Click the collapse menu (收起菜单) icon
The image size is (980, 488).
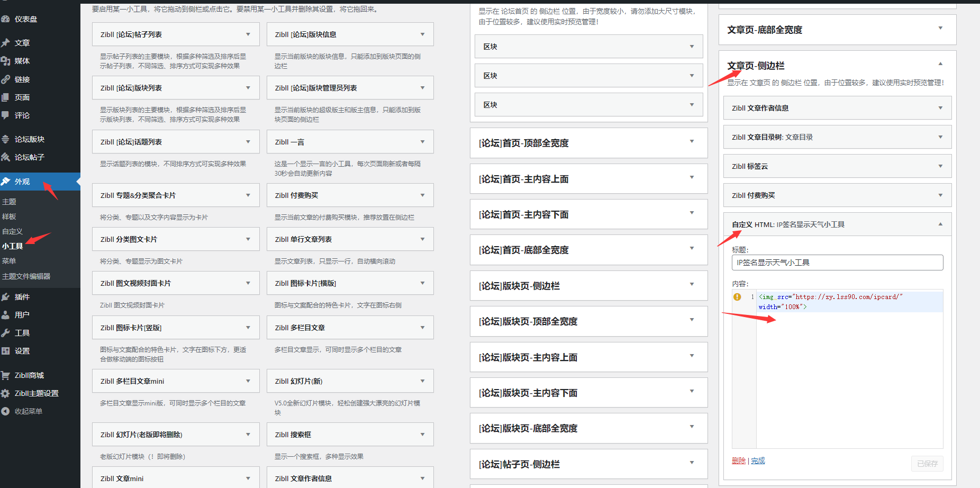click(6, 411)
